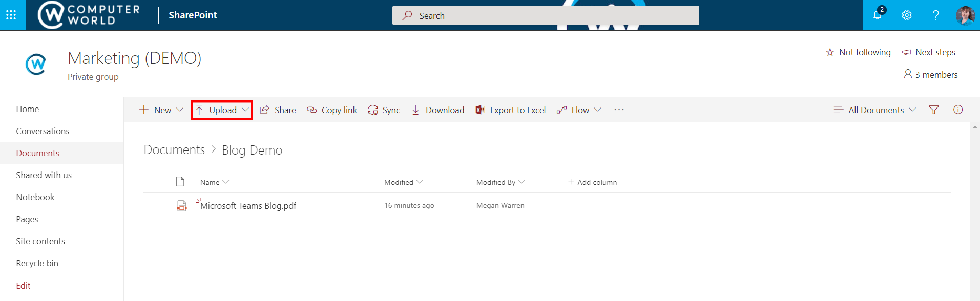Click the search magnifier icon
Image resolution: width=980 pixels, height=301 pixels.
(x=407, y=15)
